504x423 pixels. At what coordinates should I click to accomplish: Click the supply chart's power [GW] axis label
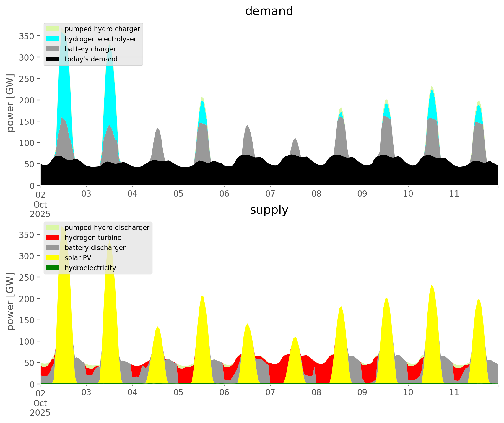(10, 302)
